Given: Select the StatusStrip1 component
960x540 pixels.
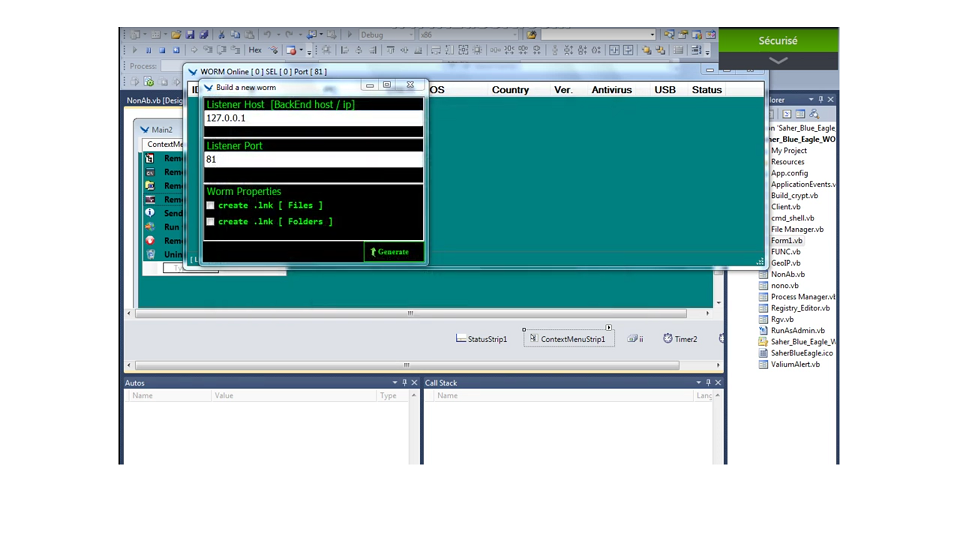Looking at the screenshot, I should point(481,339).
